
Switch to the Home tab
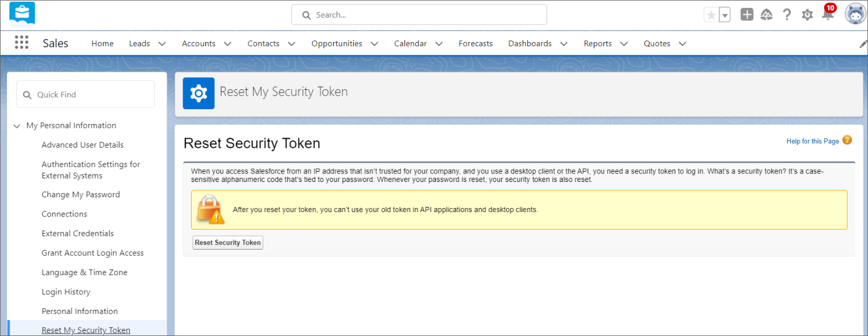102,44
